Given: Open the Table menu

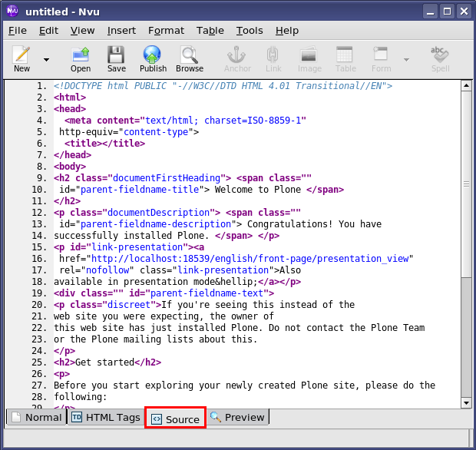Looking at the screenshot, I should 210,31.
